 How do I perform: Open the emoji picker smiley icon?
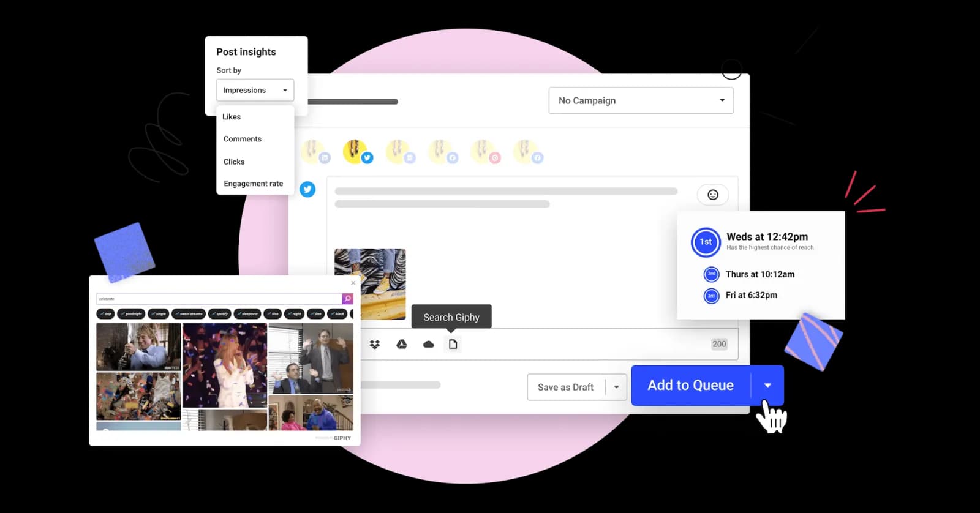[x=713, y=195]
